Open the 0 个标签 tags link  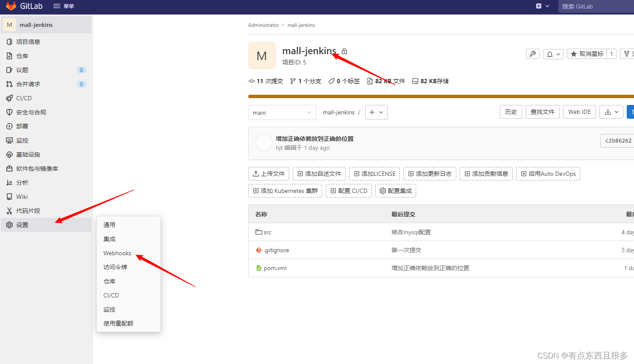pyautogui.click(x=344, y=81)
